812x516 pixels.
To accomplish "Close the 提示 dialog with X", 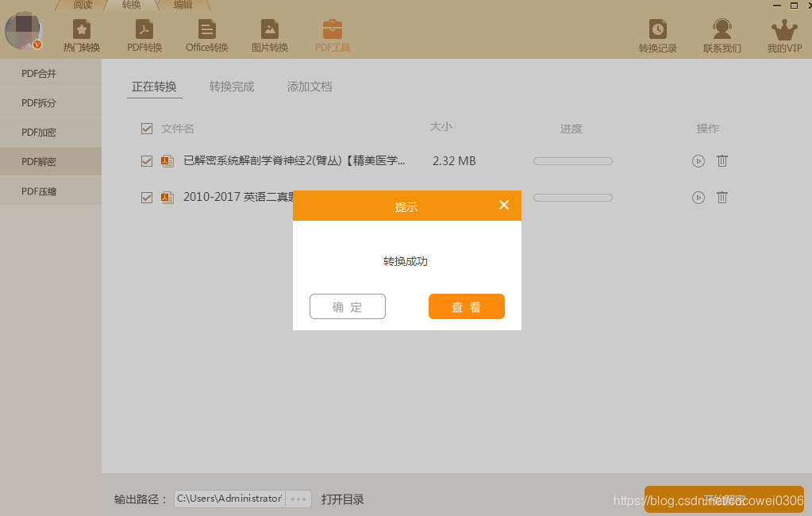I will click(x=504, y=205).
